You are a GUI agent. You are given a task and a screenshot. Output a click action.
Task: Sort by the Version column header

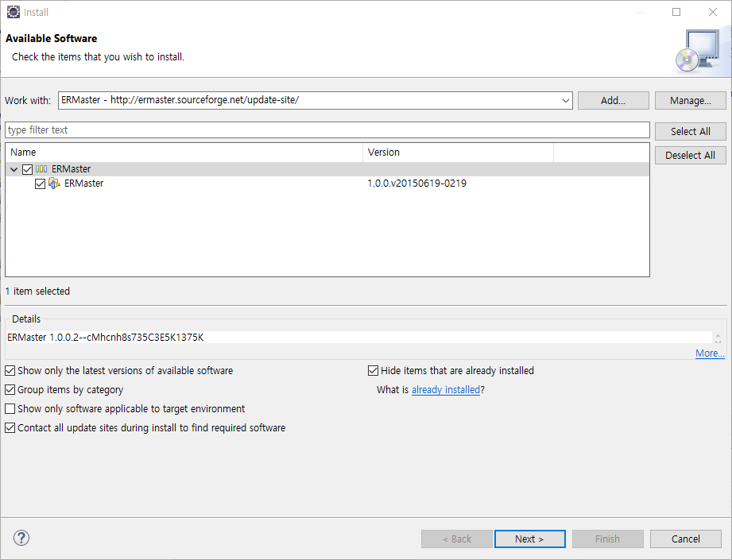458,153
